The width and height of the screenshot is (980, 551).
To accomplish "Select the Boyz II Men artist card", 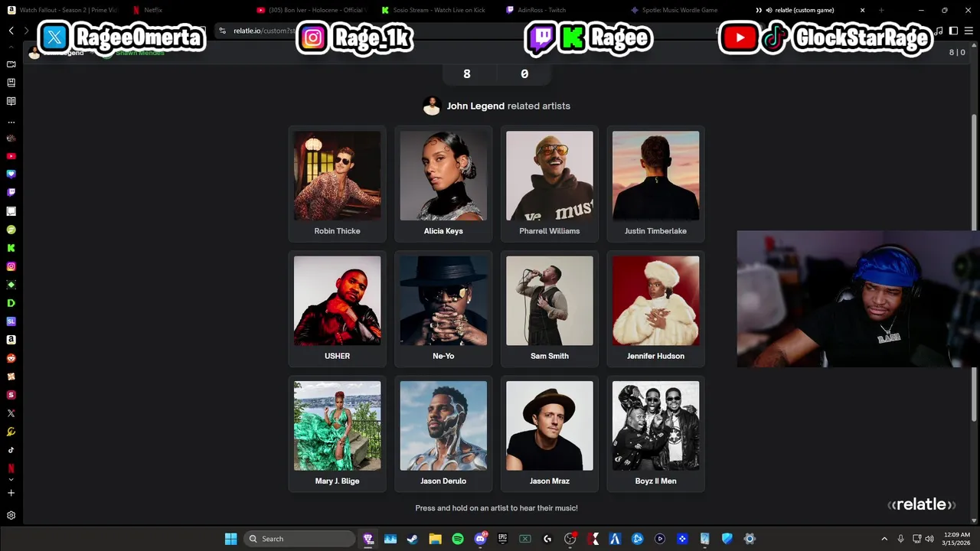I will [x=655, y=434].
